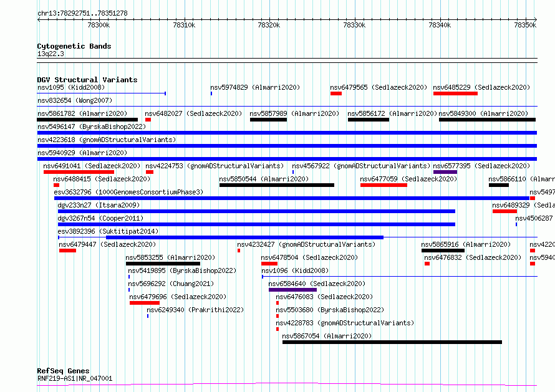Click the 78340k ruler position label
This screenshot has height=392, width=555.
(x=440, y=25)
